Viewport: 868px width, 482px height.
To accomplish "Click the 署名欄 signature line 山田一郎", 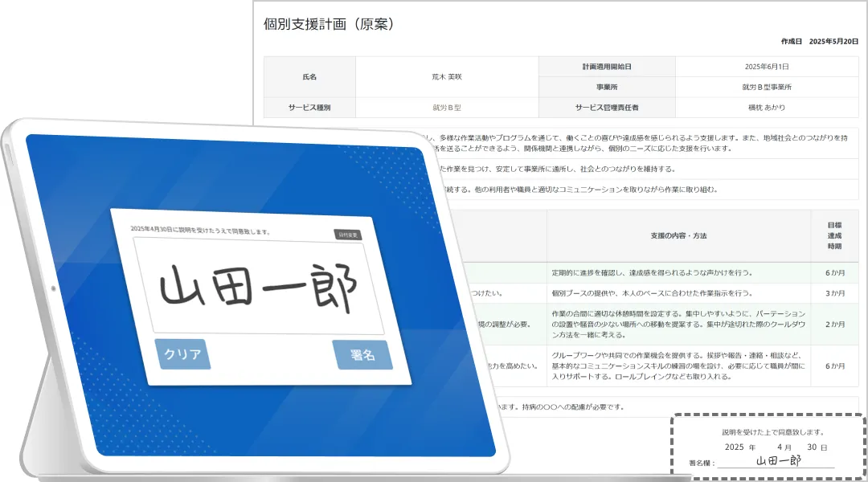I will coord(776,461).
